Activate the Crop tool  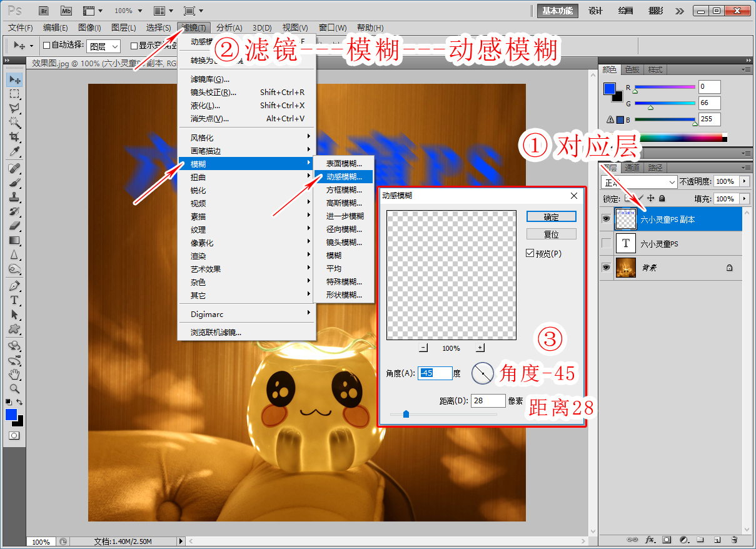pyautogui.click(x=14, y=137)
